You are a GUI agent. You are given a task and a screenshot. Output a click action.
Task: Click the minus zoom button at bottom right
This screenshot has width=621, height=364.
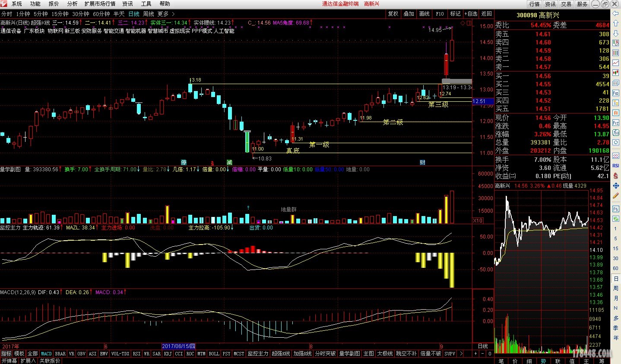point(483,354)
